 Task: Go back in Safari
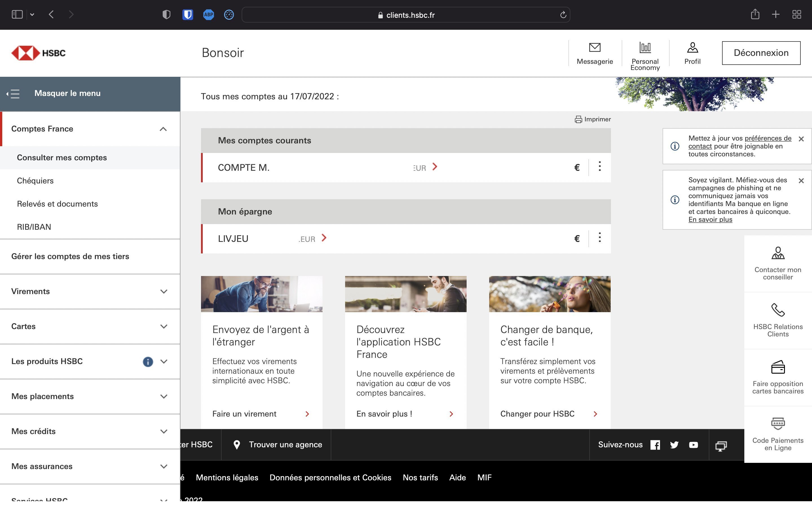[51, 14]
